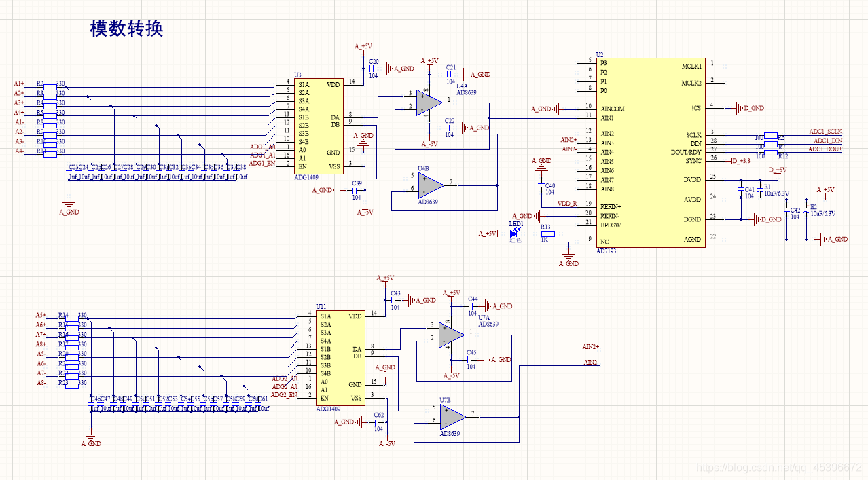Click the A5+ input label
The height and width of the screenshot is (480, 868).
tap(41, 315)
